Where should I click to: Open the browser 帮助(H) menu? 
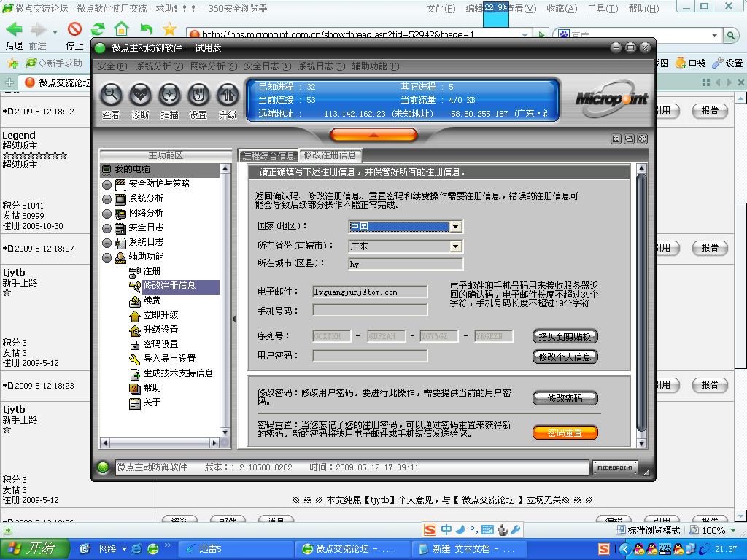pos(643,9)
